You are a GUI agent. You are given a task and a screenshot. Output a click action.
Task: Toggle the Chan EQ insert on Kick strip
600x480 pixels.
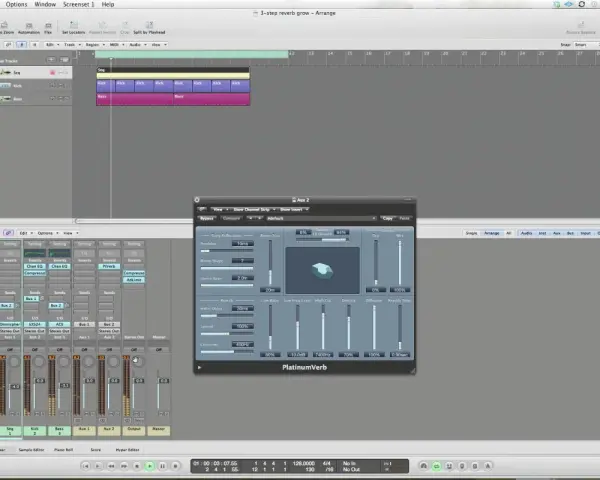(34, 266)
